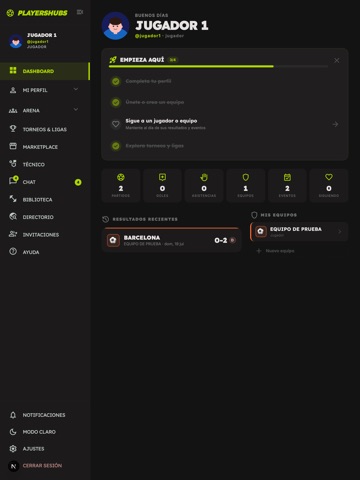
Task: Click the sidebar Jugador 1 profile avatar
Action: pyautogui.click(x=16, y=41)
